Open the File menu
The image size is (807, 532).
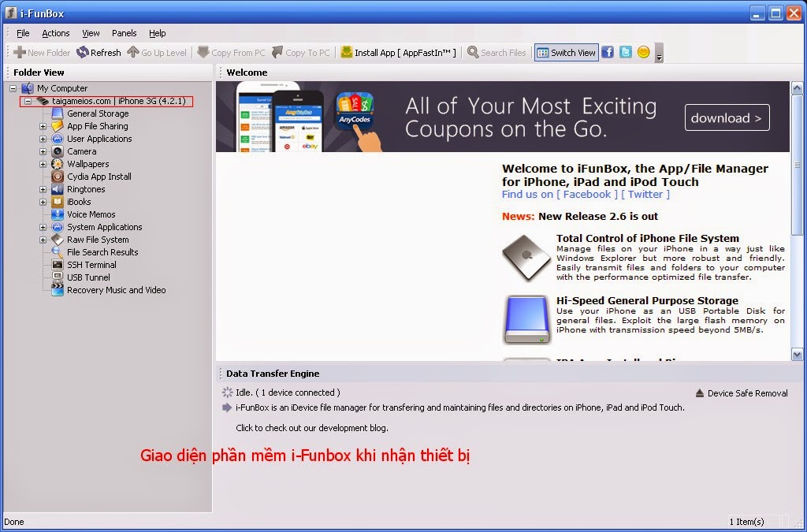click(23, 33)
